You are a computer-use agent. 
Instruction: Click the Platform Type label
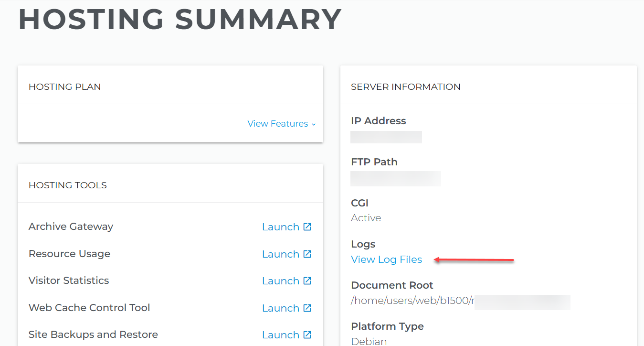point(387,326)
